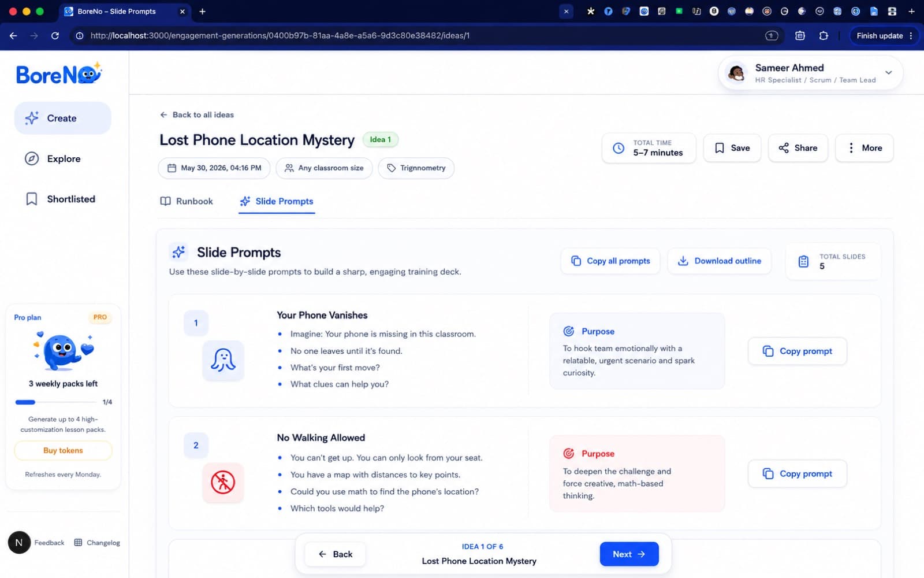This screenshot has height=578, width=924.
Task: Click the 'Lost Phone Location Mystery' page heading
Action: 257,140
